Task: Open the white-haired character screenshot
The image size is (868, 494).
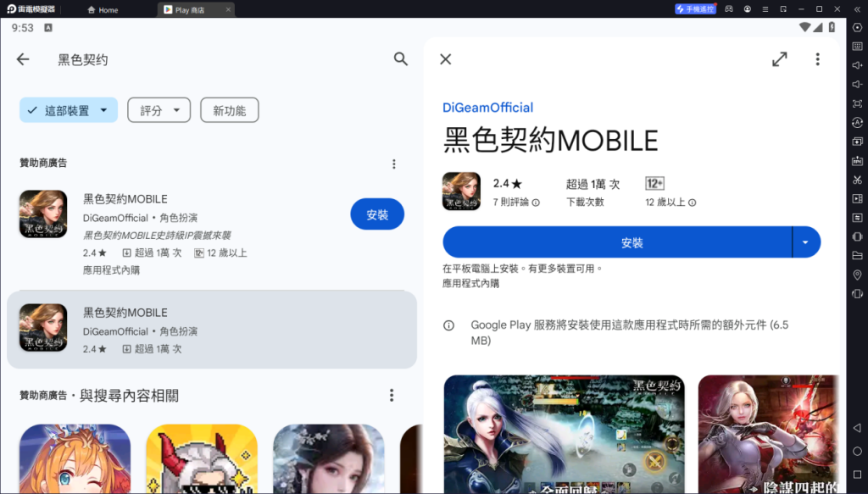Action: [564, 434]
